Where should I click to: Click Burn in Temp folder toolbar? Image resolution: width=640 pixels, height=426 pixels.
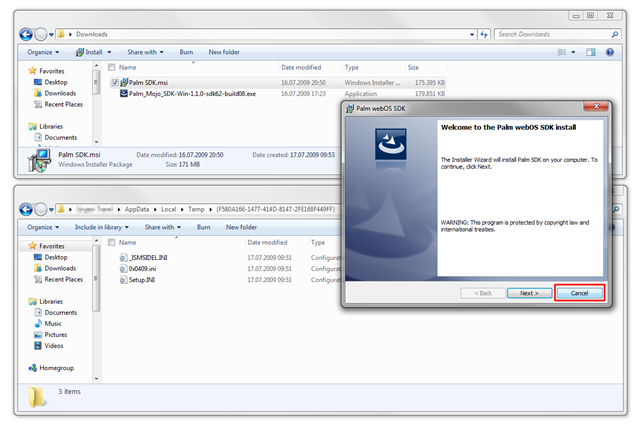tap(203, 227)
